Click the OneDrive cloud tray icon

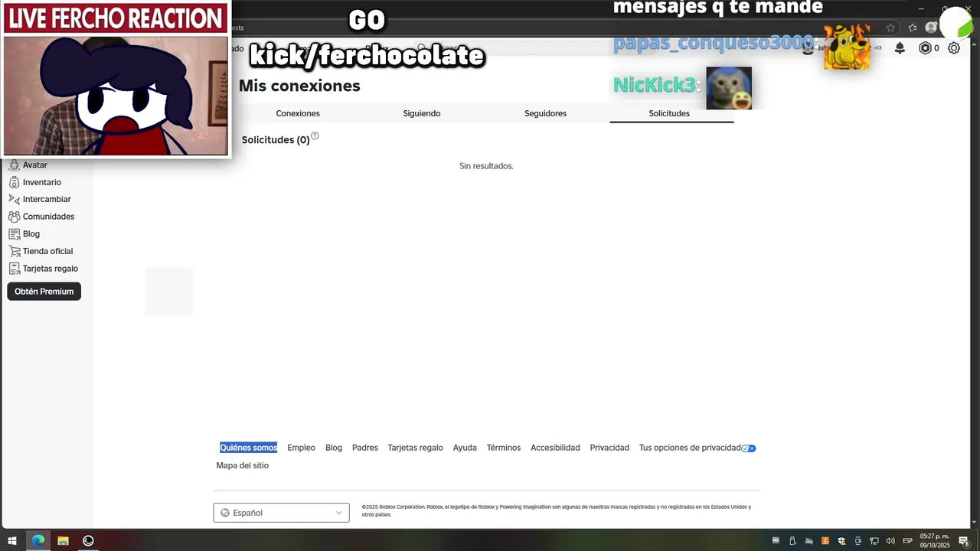808,541
